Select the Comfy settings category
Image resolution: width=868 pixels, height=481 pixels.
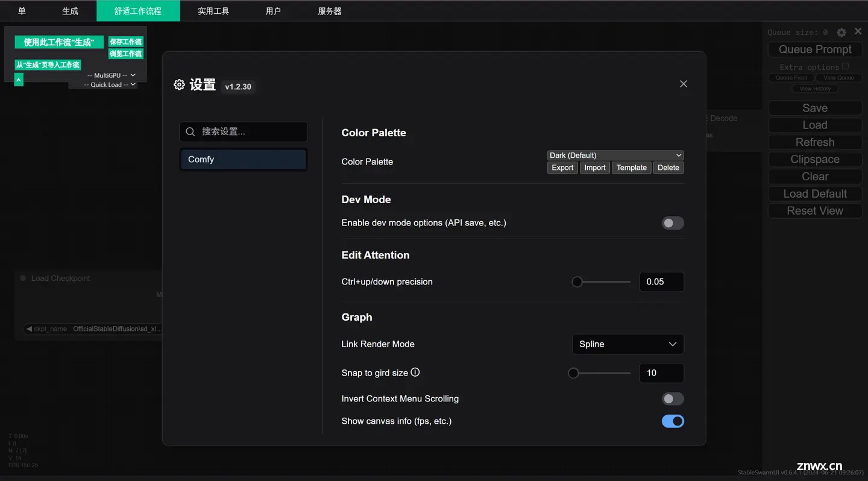[x=244, y=160]
